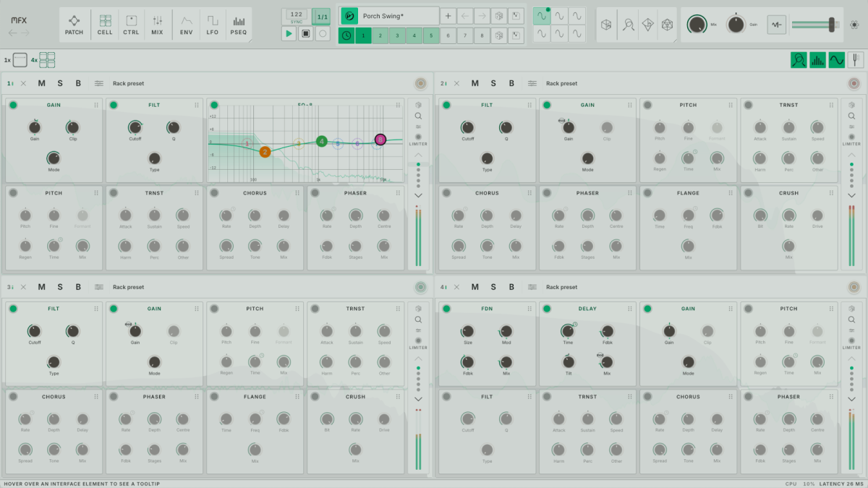
Task: Switch to 1x single rack view
Action: click(x=20, y=60)
